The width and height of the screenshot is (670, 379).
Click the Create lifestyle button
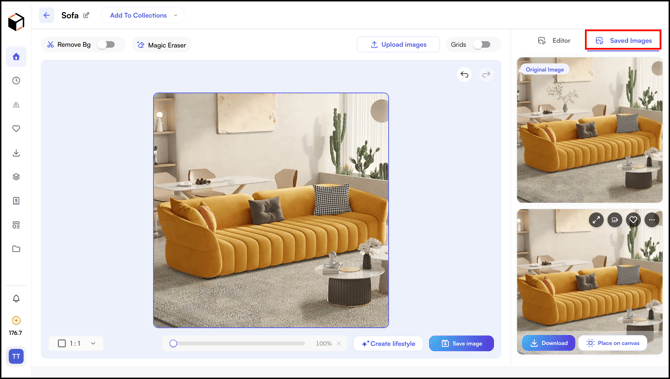point(388,344)
